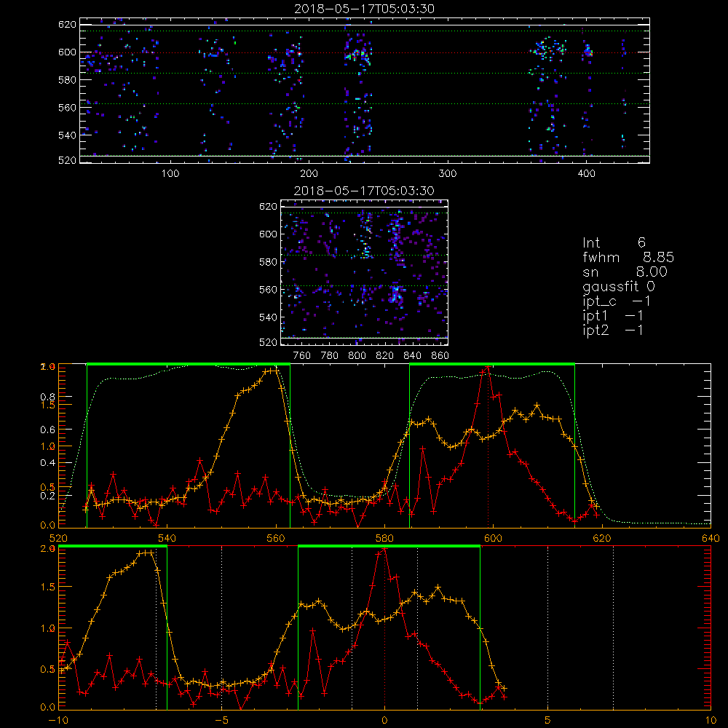The image size is (728, 728).
Task: Click y-axis label 560 on middle plot
Action: click(x=269, y=290)
